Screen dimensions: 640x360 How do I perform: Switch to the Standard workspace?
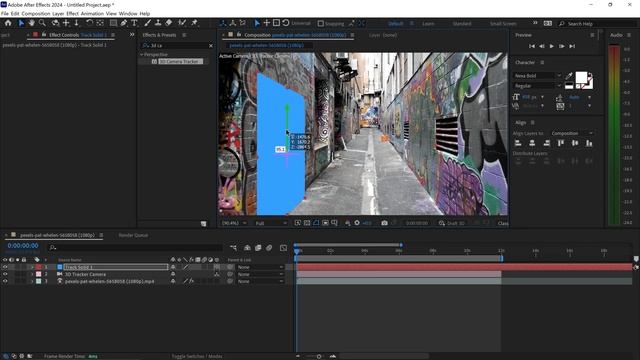pyautogui.click(x=462, y=24)
